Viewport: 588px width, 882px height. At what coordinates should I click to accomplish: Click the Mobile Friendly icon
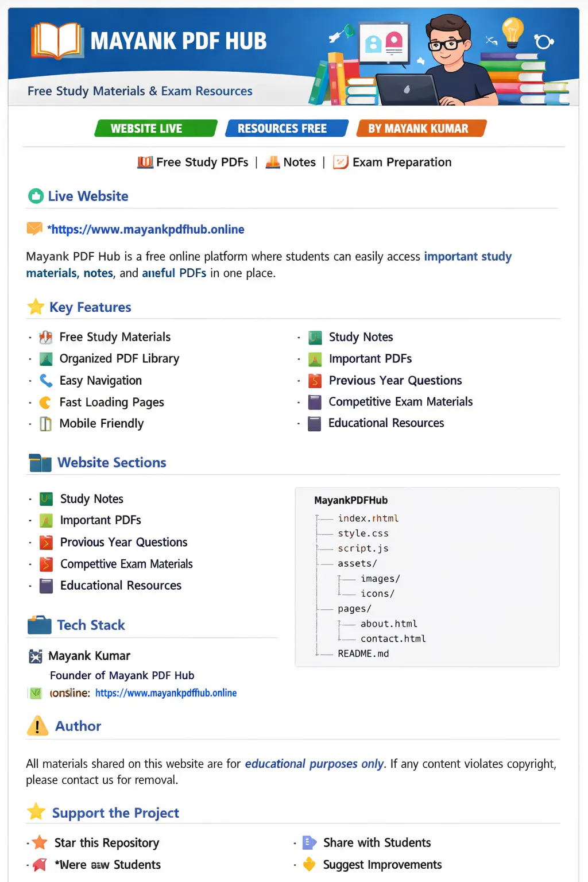coord(45,424)
